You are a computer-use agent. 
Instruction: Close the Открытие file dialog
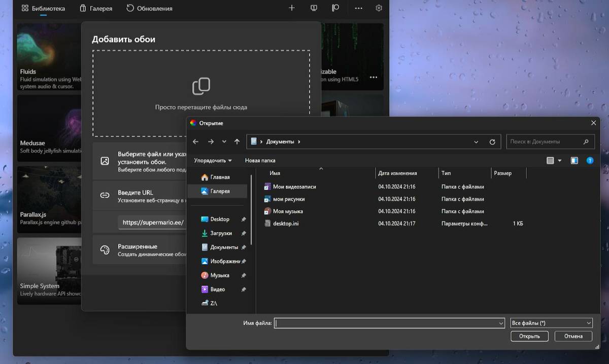pos(593,123)
